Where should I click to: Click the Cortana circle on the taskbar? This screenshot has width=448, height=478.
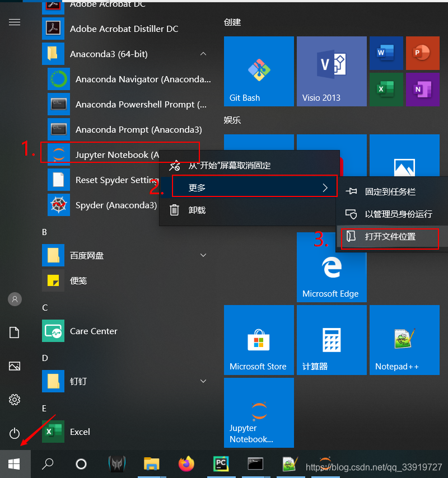[81, 464]
